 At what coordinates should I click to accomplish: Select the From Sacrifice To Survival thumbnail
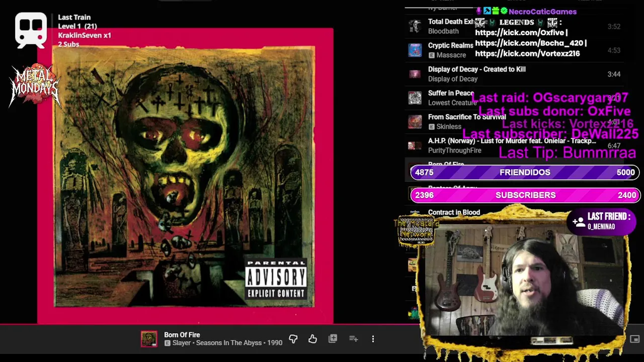415,122
